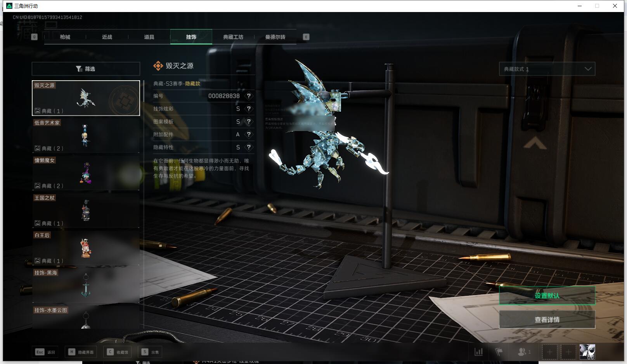Click the 典藏 icon under 王国之杖

[x=38, y=223]
